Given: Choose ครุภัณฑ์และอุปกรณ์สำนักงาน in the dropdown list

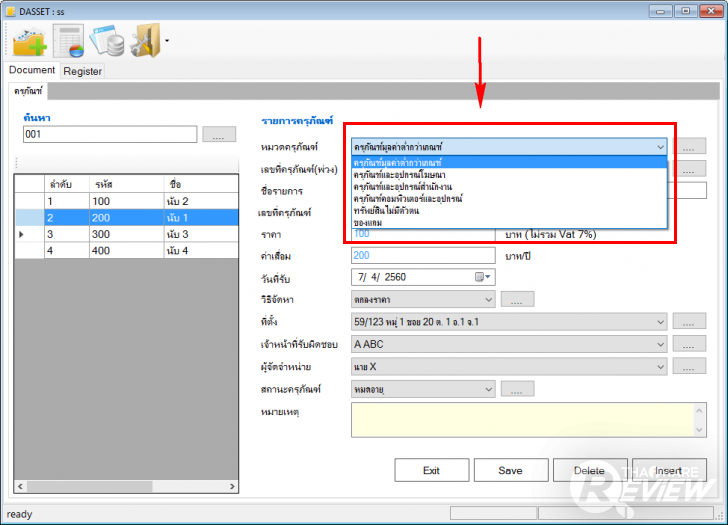Looking at the screenshot, I should point(509,187).
